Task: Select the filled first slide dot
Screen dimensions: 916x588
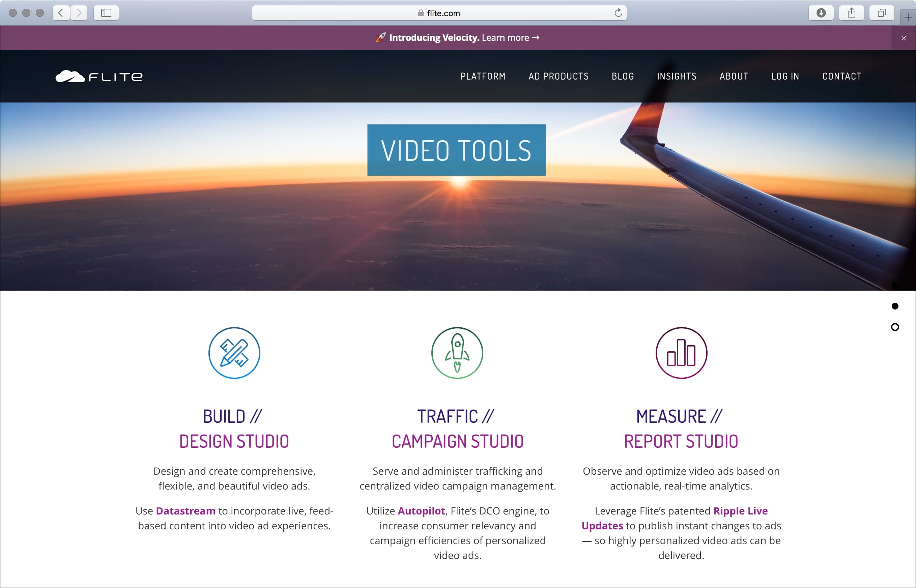Action: (x=895, y=306)
